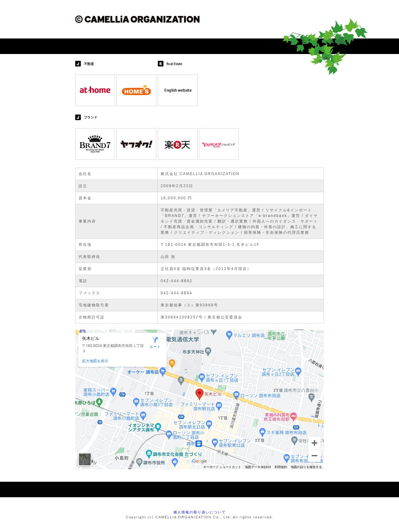Click fax number 042-444-8894
399x532 pixels.
pos(241,293)
